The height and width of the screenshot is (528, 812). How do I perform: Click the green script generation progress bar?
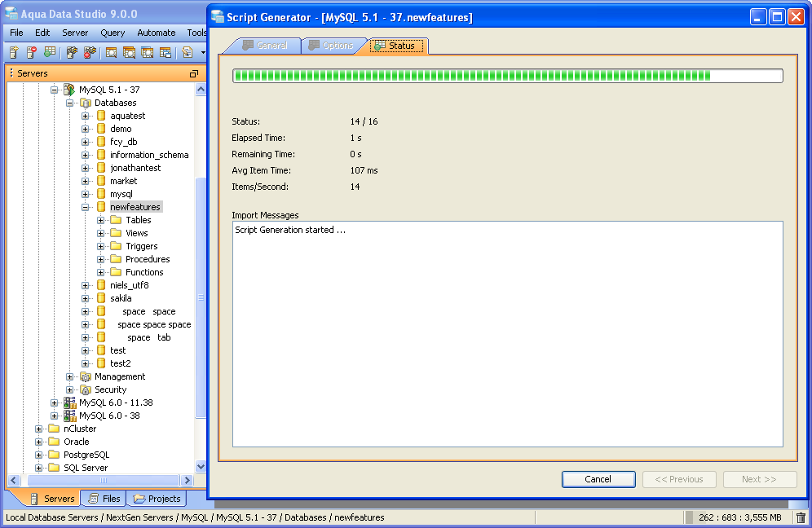[507, 76]
